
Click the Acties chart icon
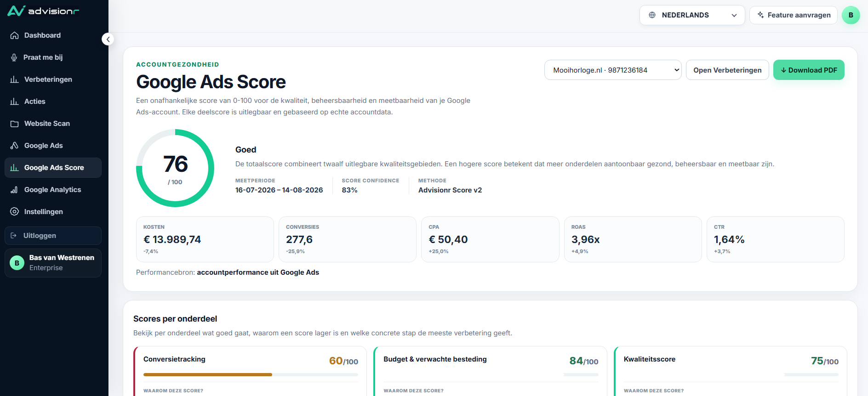(14, 102)
